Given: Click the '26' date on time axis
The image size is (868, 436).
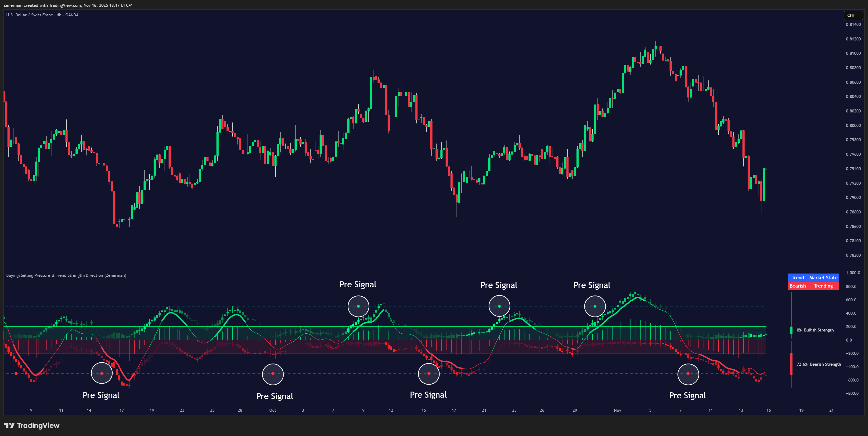Looking at the screenshot, I should tap(542, 410).
